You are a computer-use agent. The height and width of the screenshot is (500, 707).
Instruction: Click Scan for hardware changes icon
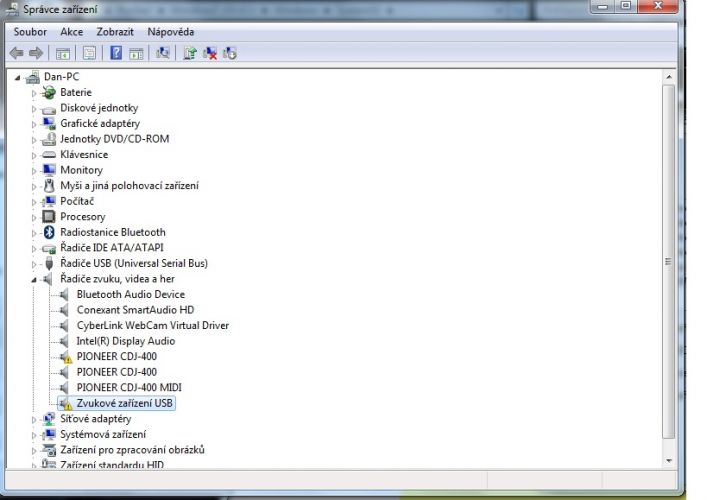click(x=163, y=53)
